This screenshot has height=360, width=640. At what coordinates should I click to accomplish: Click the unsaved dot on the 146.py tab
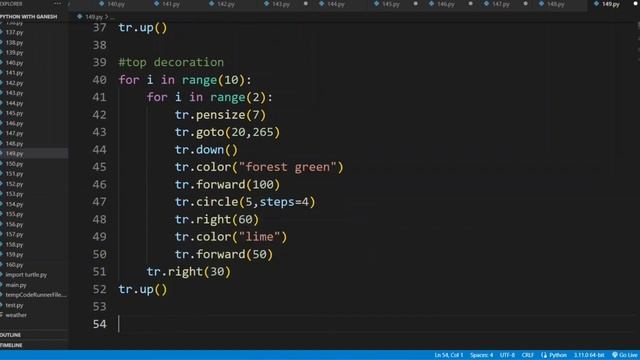[471, 4]
